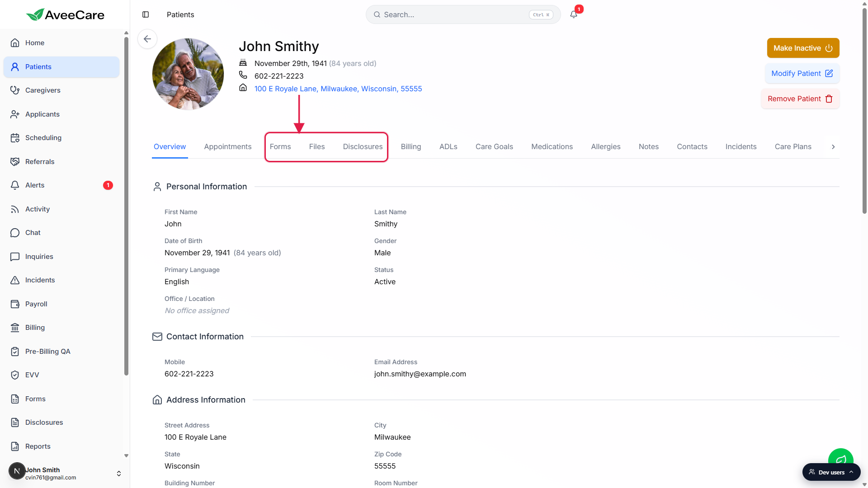
Task: Open the Files tab
Action: 317,147
